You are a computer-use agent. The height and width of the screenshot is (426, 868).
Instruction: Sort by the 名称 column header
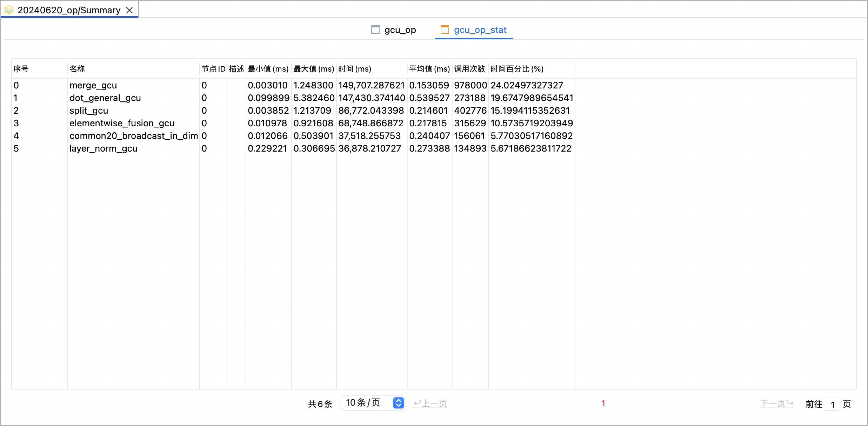77,69
